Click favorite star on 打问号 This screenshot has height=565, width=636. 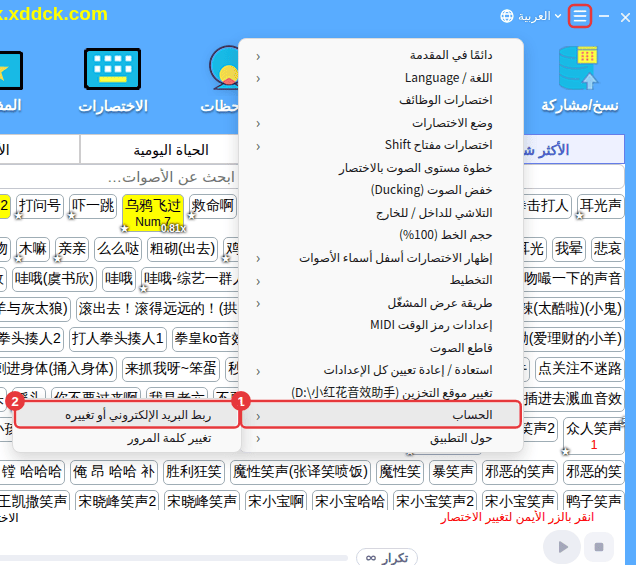click(x=19, y=217)
